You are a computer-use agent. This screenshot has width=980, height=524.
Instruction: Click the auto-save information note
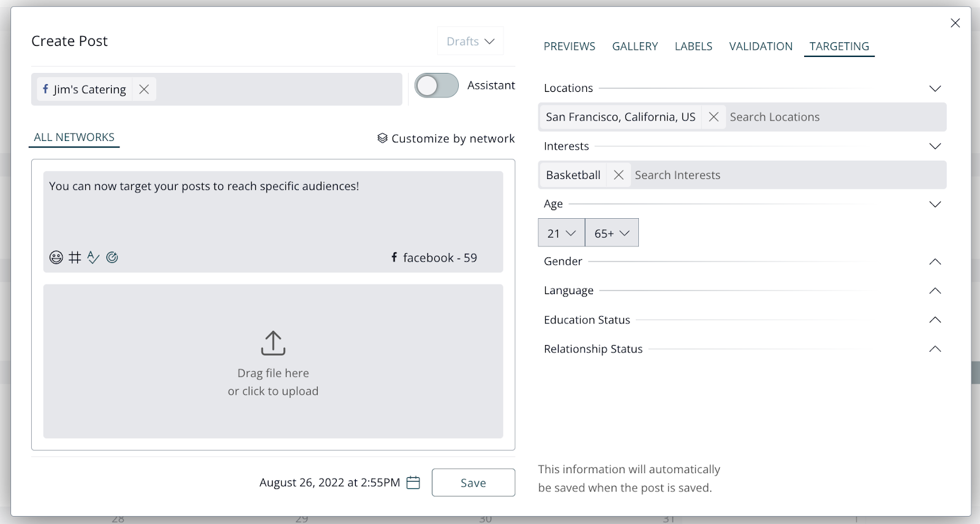[629, 479]
